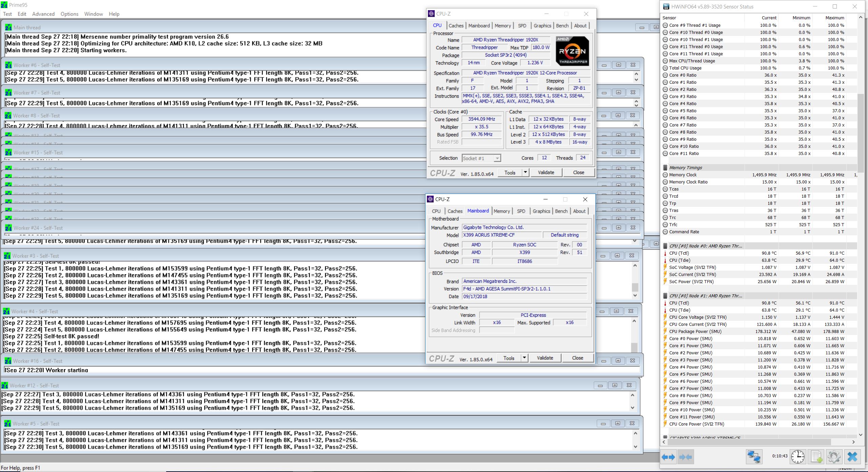Click Worker #3 scroll-up arrow

(635, 265)
